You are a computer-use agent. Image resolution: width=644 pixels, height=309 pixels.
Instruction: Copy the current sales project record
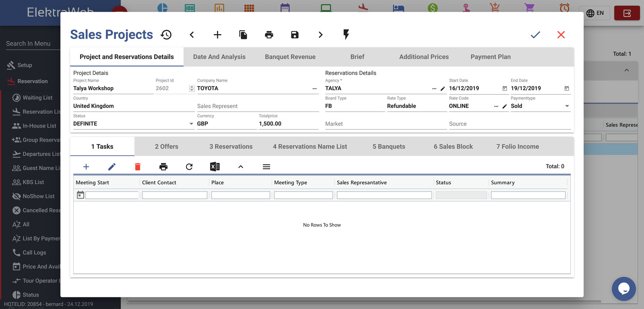[x=243, y=35]
